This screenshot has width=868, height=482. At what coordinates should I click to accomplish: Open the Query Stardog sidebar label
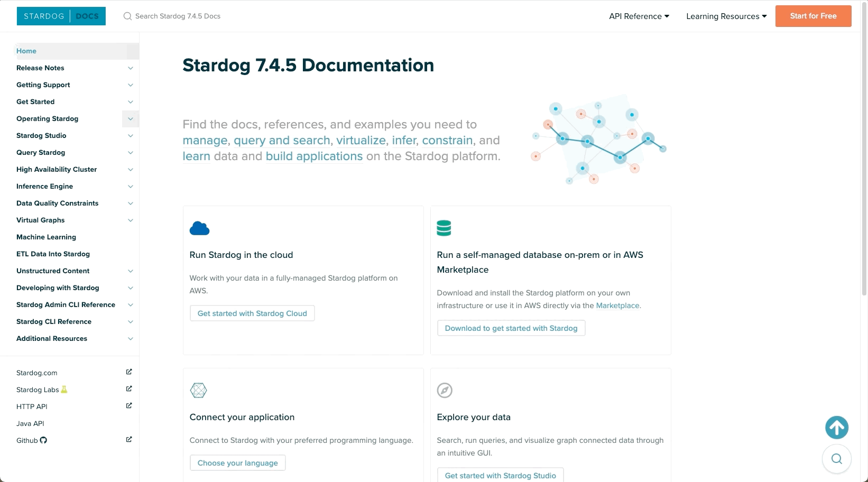(41, 153)
